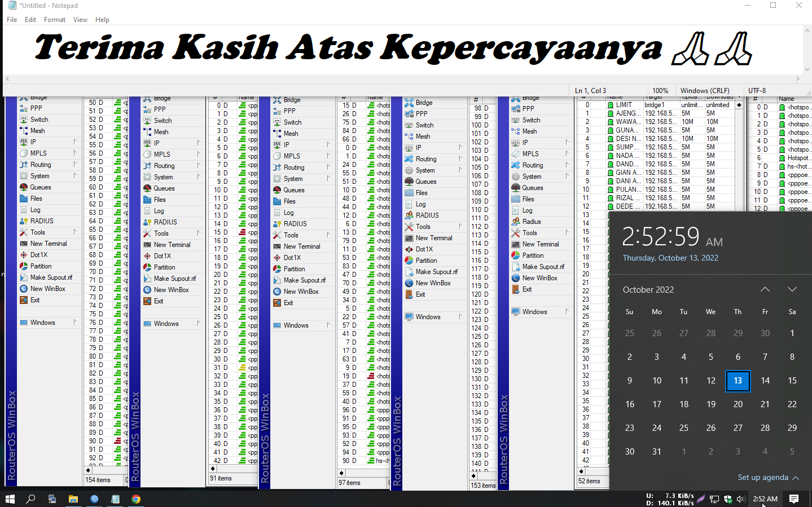Open Notepad View menu

coord(81,20)
